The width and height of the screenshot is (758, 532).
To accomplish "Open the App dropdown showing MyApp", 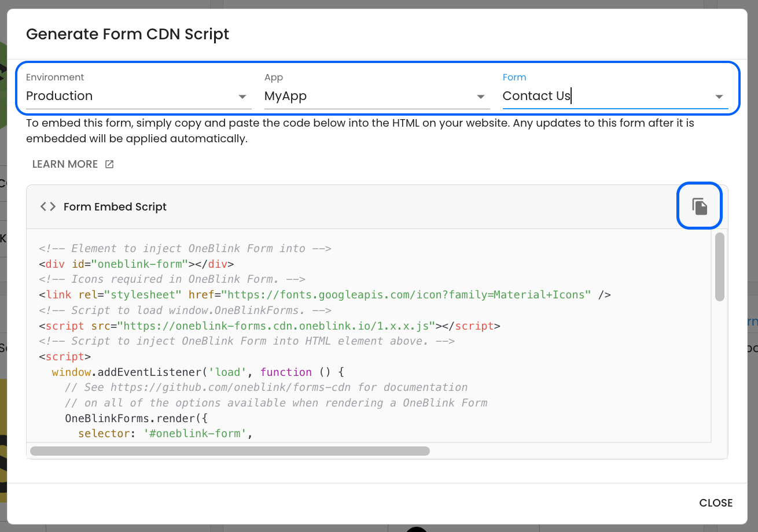I will click(x=377, y=96).
